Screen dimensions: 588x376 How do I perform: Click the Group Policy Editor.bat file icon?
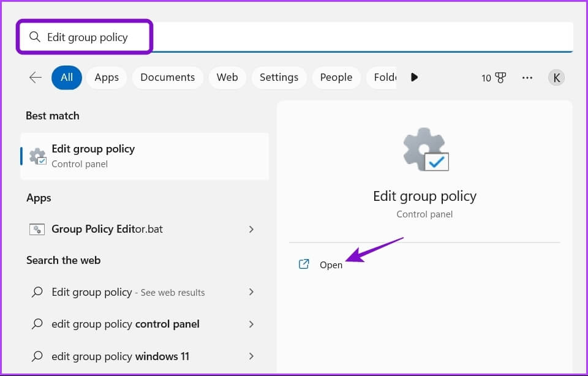point(37,229)
